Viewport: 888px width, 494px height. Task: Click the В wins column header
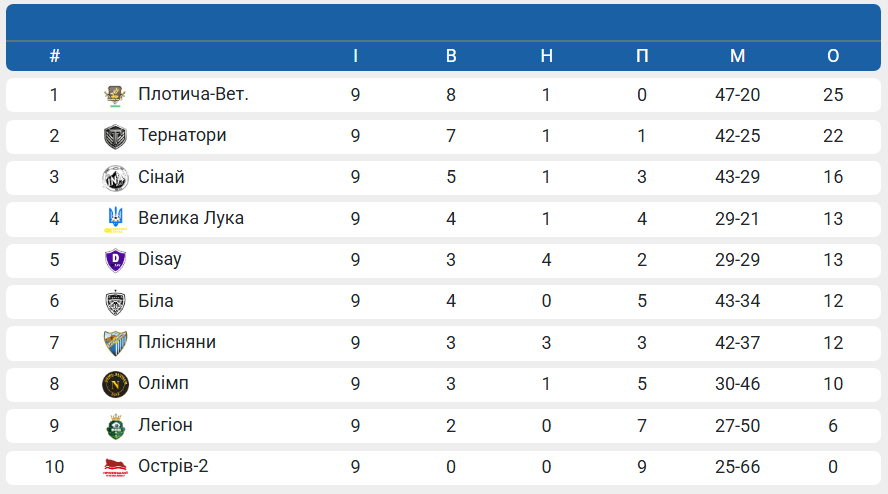[451, 56]
